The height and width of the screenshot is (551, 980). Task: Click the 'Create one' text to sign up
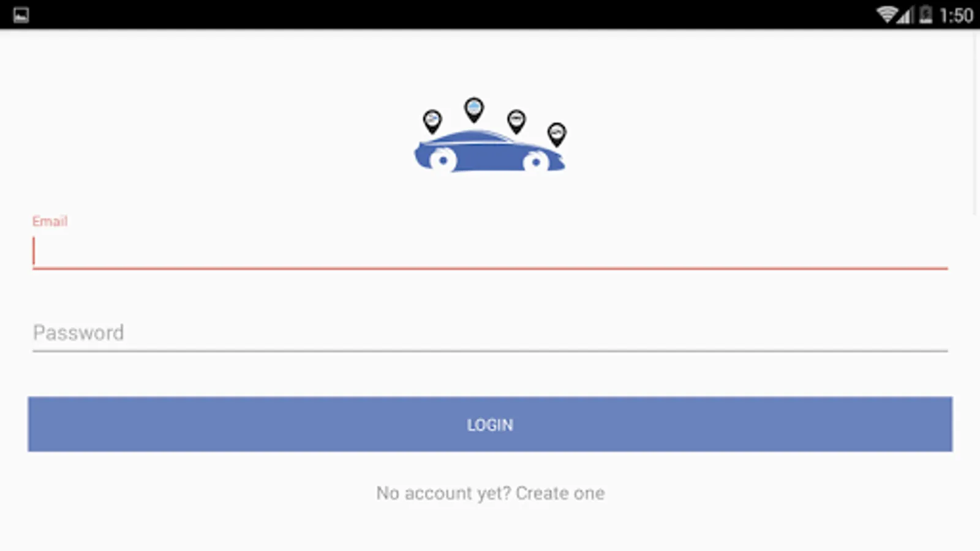point(560,493)
